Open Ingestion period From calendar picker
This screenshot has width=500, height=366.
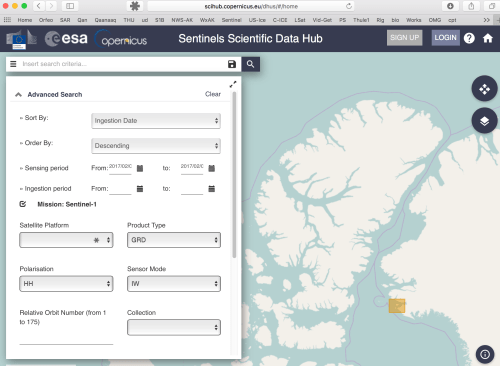click(140, 189)
